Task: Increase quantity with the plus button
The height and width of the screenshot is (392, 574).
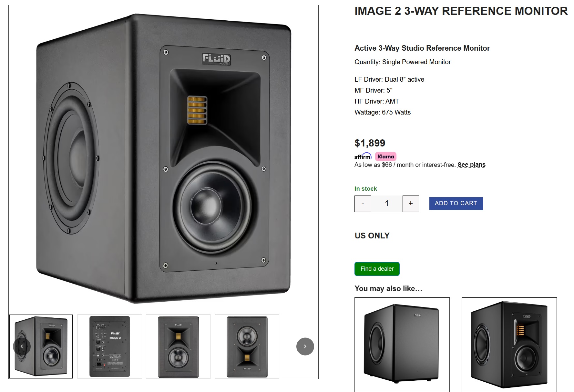Action: 411,204
